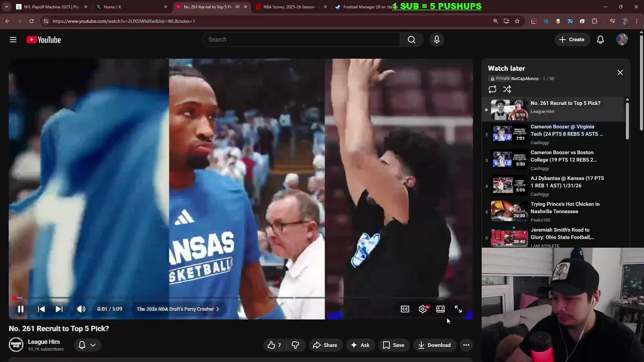Screen dimensions: 644x362
Task: Click the install app icon in address bar
Action: click(506, 21)
